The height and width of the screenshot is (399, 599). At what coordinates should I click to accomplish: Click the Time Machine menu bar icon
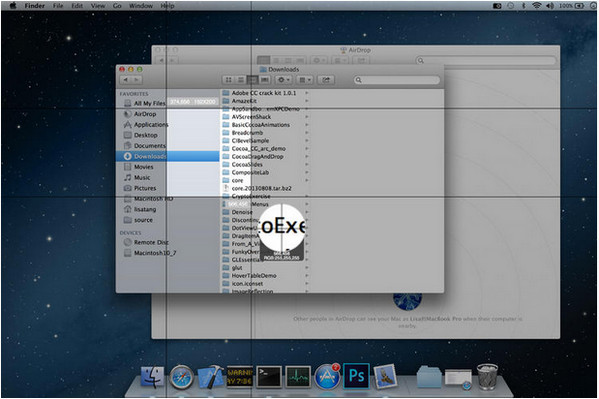(x=511, y=6)
